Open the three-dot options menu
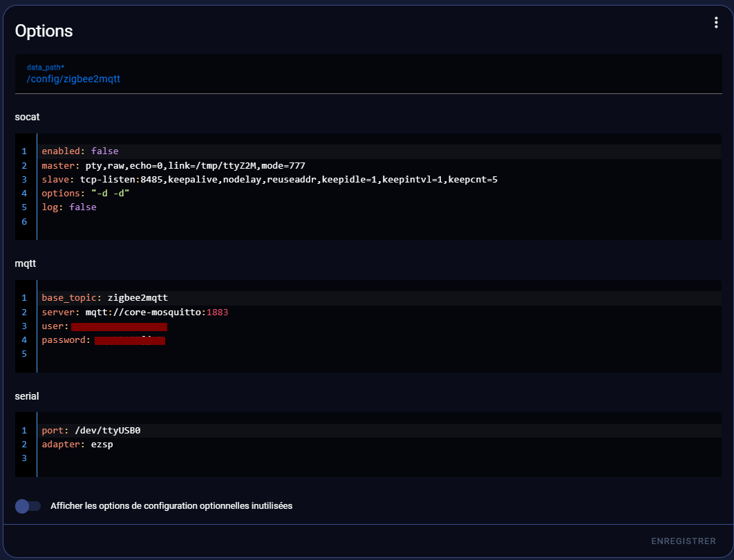This screenshot has width=734, height=560. pos(716,23)
